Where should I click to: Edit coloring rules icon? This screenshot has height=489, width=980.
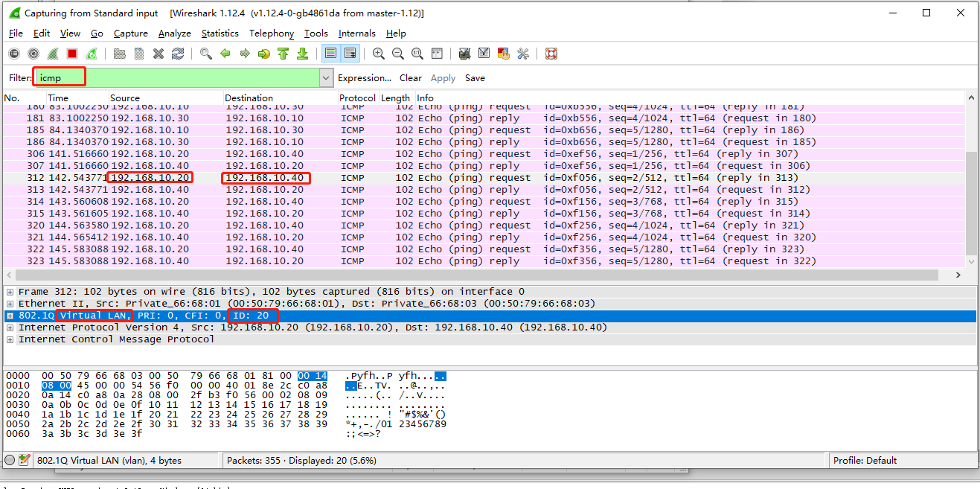point(504,54)
